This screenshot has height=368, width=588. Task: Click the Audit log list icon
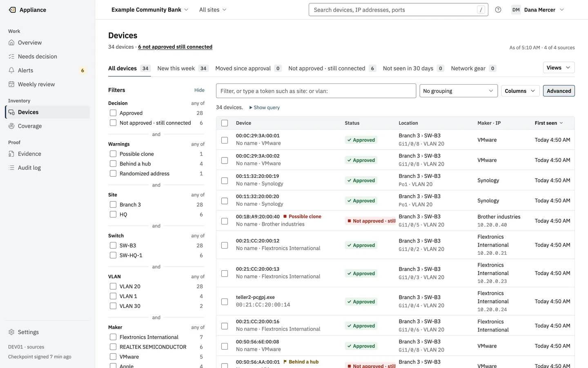click(11, 168)
